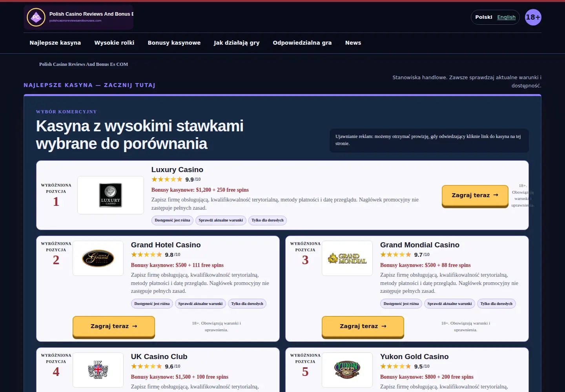
Task: Open the Grand Mondial Casino title
Action: [x=420, y=245]
